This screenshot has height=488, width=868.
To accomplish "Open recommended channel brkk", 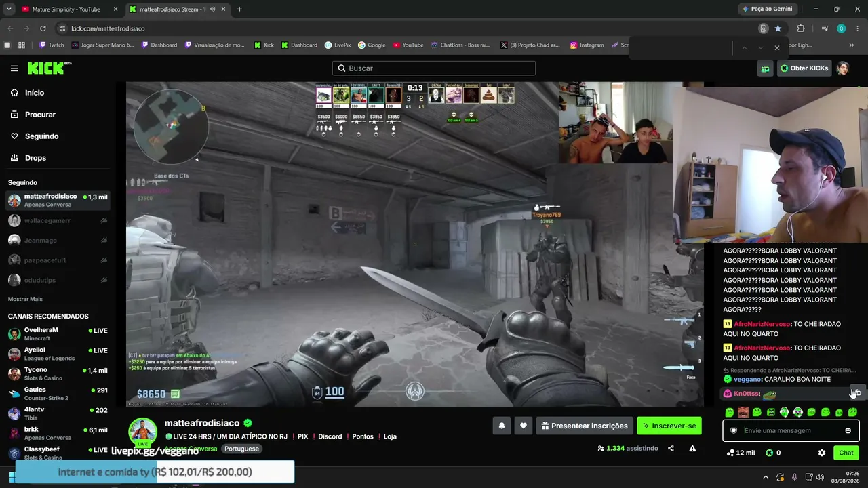I will (x=58, y=433).
